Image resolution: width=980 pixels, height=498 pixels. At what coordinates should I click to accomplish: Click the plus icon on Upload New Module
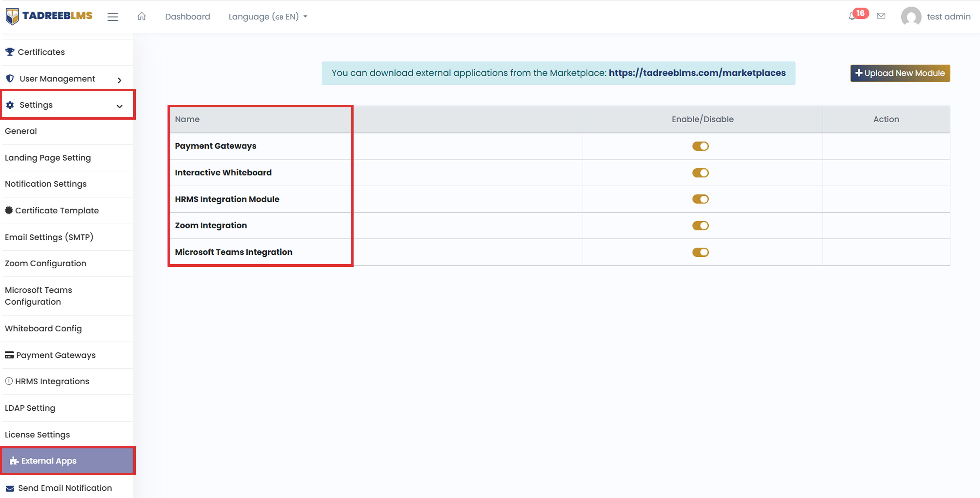pos(859,73)
